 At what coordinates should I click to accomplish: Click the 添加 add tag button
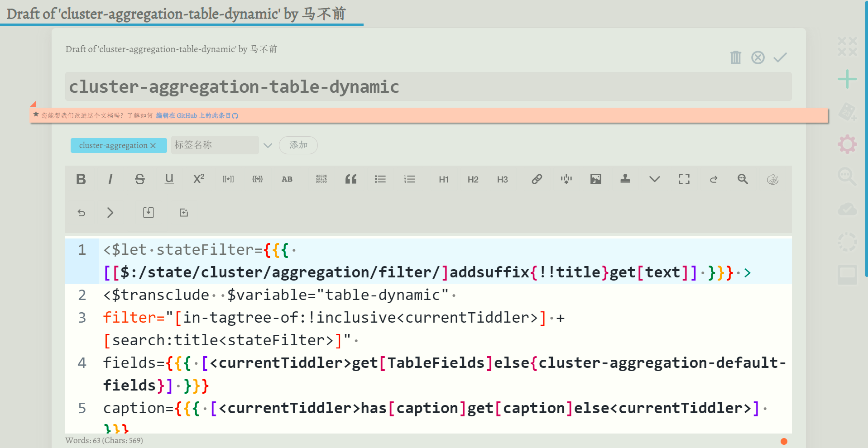pyautogui.click(x=298, y=145)
